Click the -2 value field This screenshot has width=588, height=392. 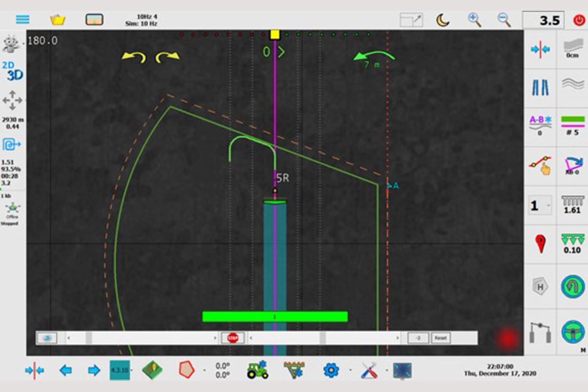(x=418, y=338)
